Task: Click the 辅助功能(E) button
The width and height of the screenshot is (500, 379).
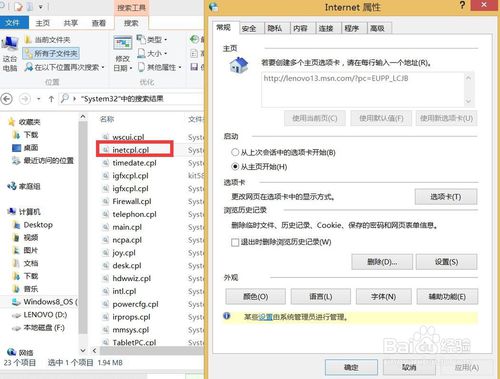Action: click(447, 296)
